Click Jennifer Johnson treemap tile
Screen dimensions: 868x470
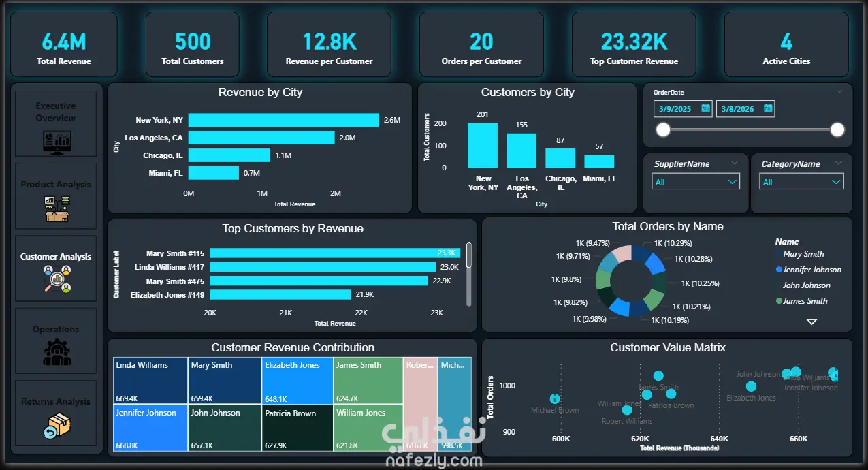(150, 428)
